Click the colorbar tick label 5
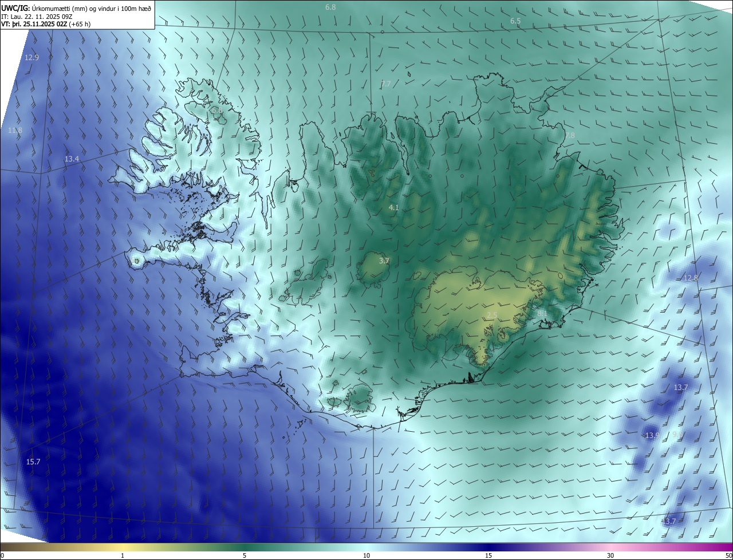 click(x=245, y=555)
